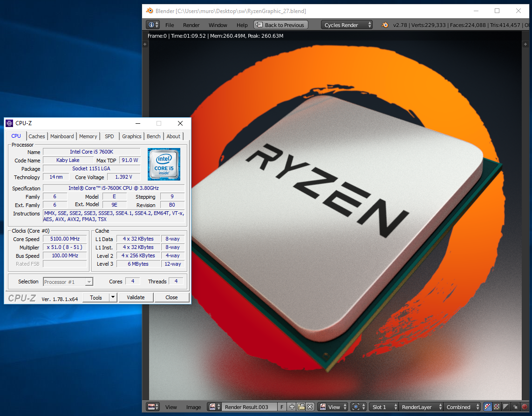Select the CPU tab in CPU-Z
Image resolution: width=532 pixels, height=416 pixels.
coord(16,136)
